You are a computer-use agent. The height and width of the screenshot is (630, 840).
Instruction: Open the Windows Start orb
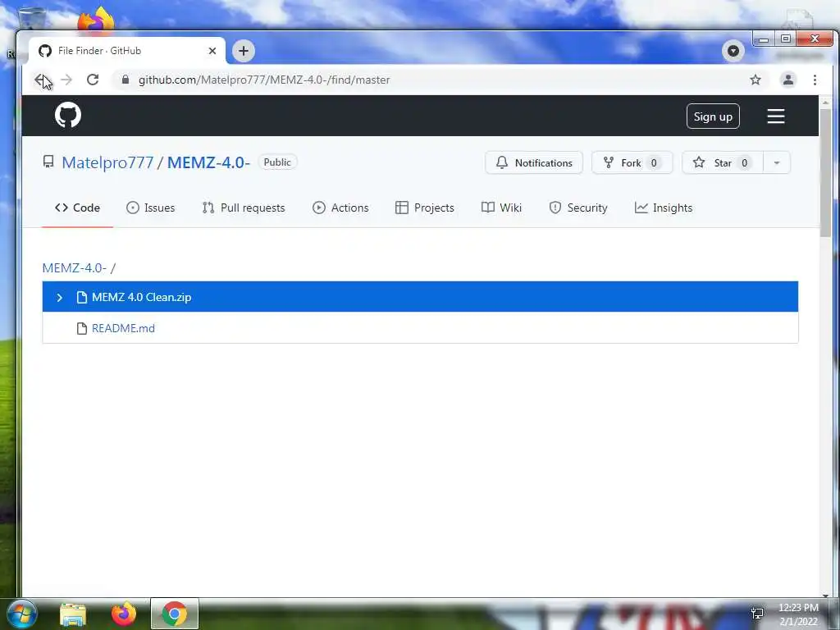21,614
